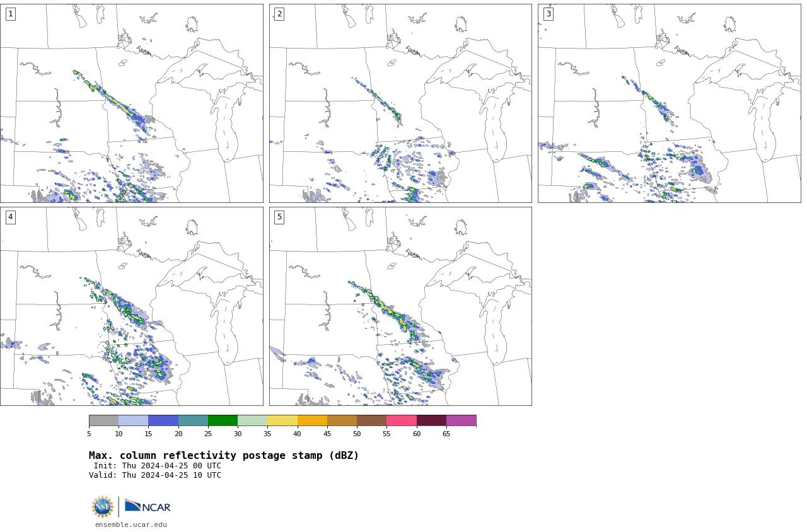
Task: Click the colorbar tick label 50
Action: pyautogui.click(x=357, y=434)
